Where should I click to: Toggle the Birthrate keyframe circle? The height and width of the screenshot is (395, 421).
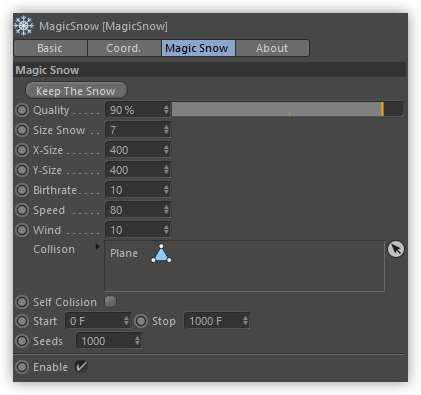point(22,190)
